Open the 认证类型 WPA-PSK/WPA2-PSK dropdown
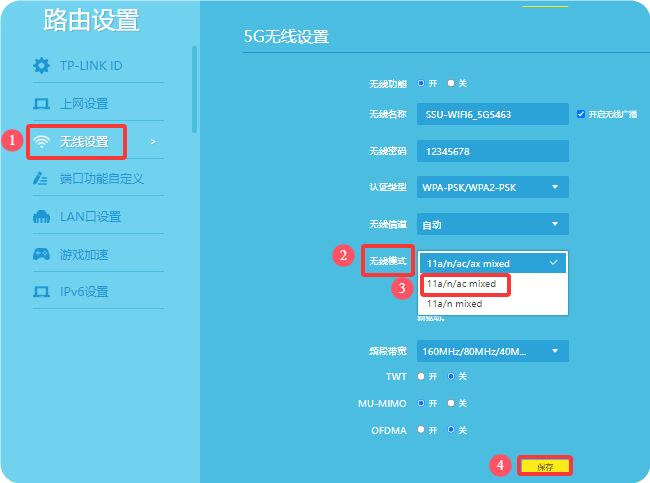Viewport: 650px width, 483px height. tap(493, 187)
